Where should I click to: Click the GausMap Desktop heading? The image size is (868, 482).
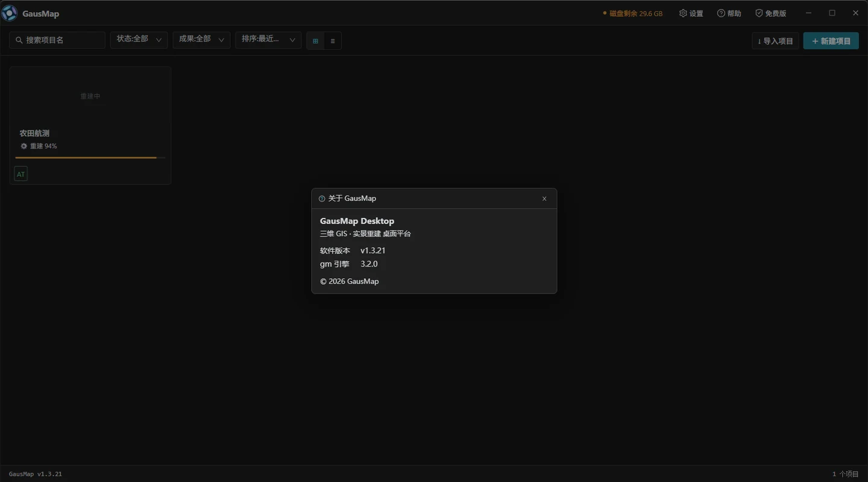tap(357, 221)
